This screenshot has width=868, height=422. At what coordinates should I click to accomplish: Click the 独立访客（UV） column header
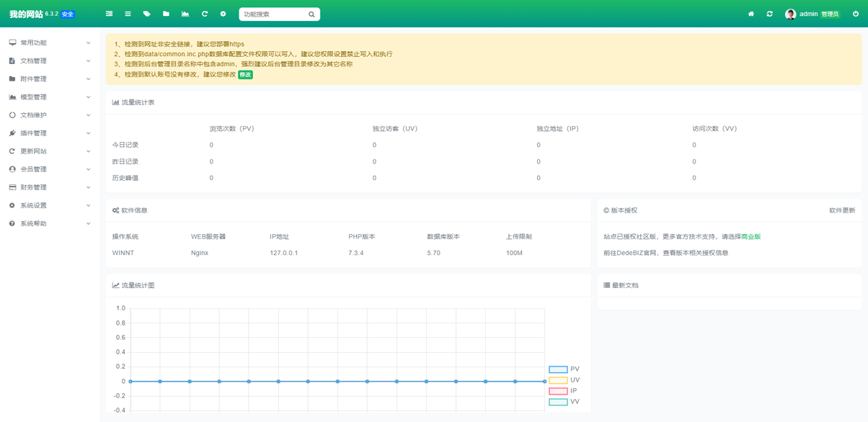click(395, 129)
